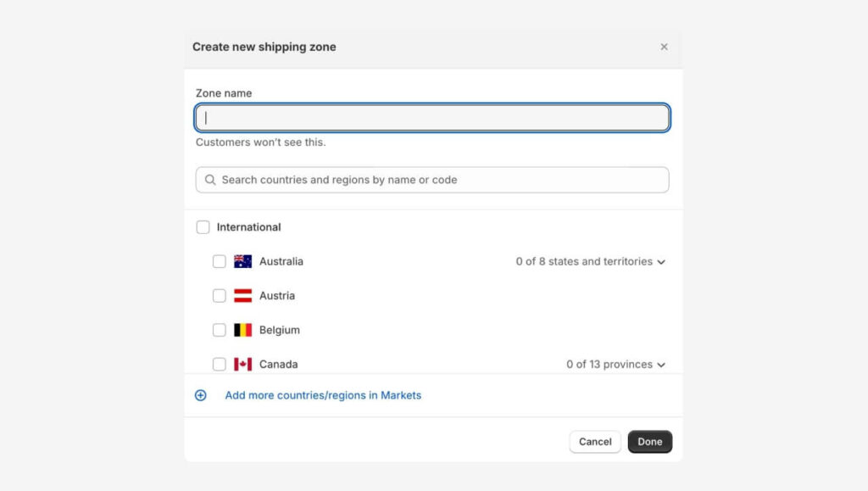The height and width of the screenshot is (491, 868).
Task: Click the plus circle icon near Markets link
Action: click(x=200, y=395)
